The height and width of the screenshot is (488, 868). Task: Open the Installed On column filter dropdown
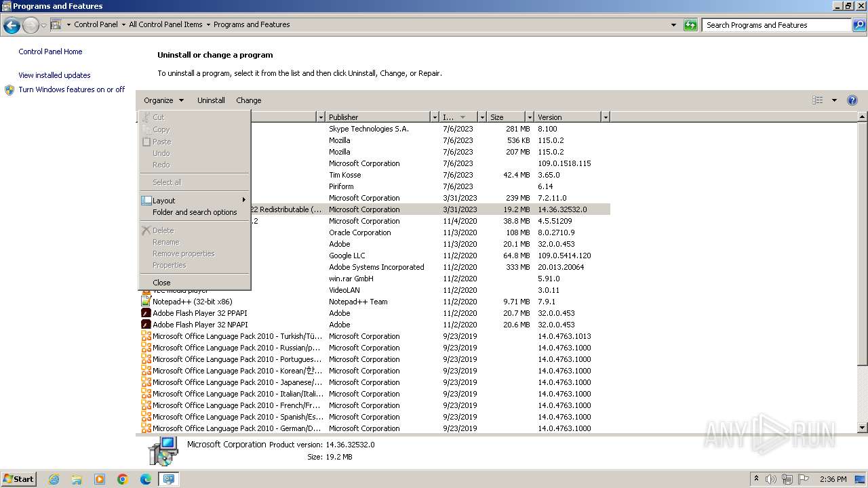coord(482,117)
